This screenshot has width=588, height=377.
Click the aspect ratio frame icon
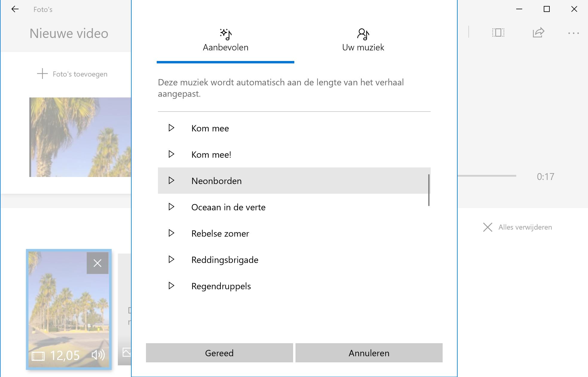pyautogui.click(x=498, y=33)
